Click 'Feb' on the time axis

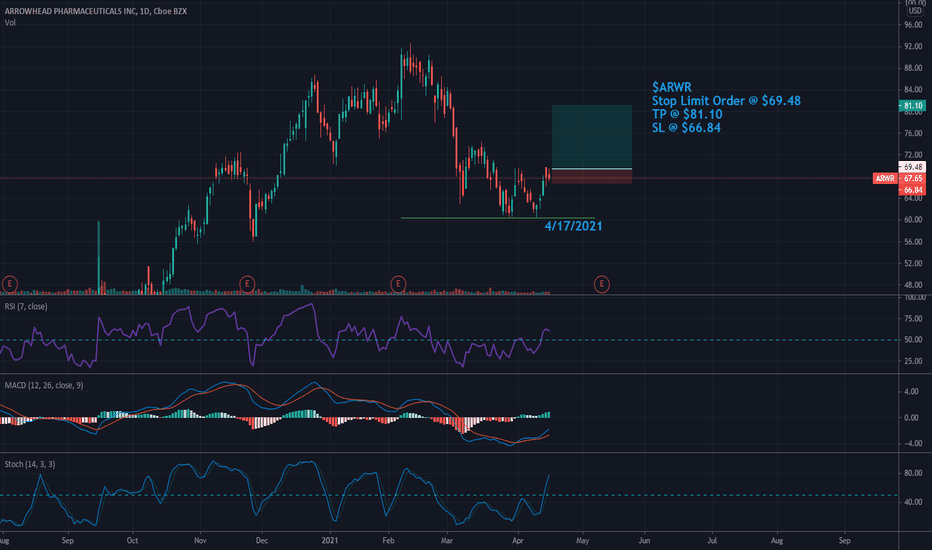pos(388,540)
